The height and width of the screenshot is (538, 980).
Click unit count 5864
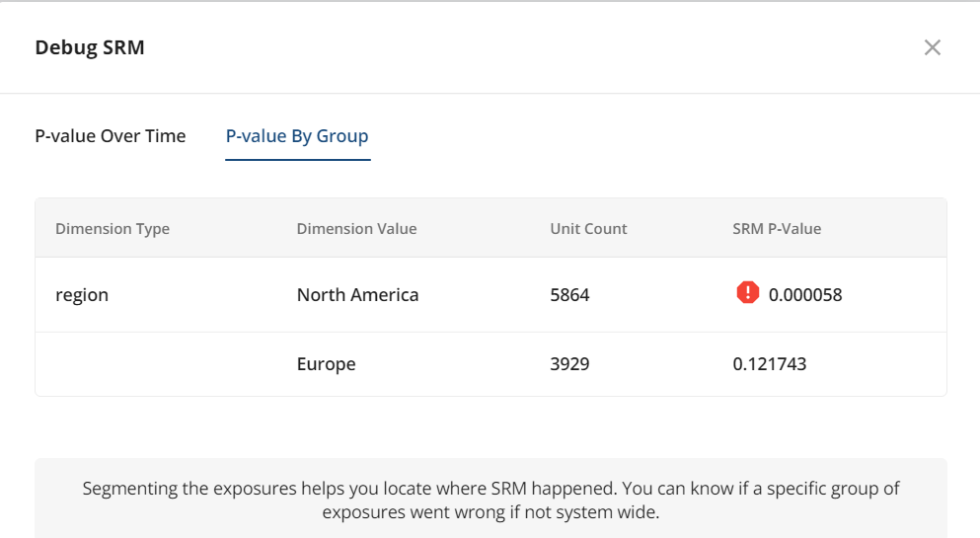569,295
